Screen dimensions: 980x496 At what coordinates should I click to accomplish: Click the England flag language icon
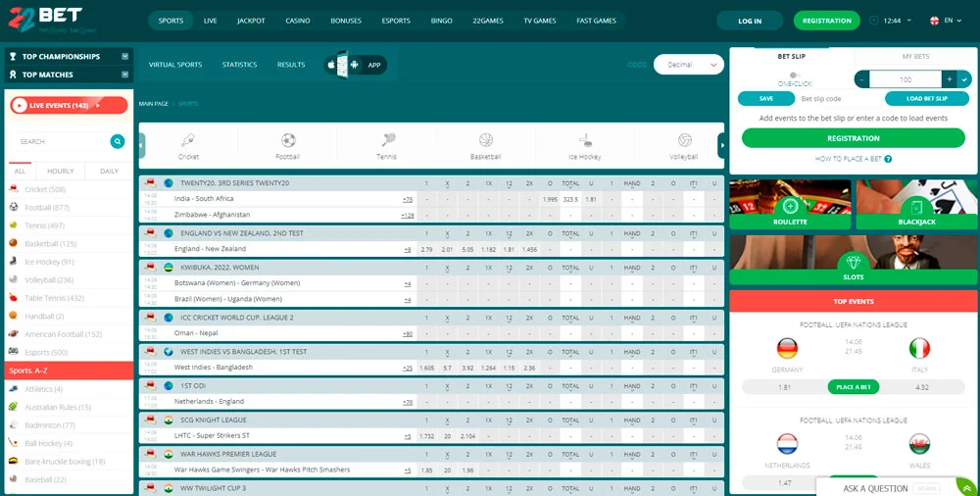tap(935, 21)
